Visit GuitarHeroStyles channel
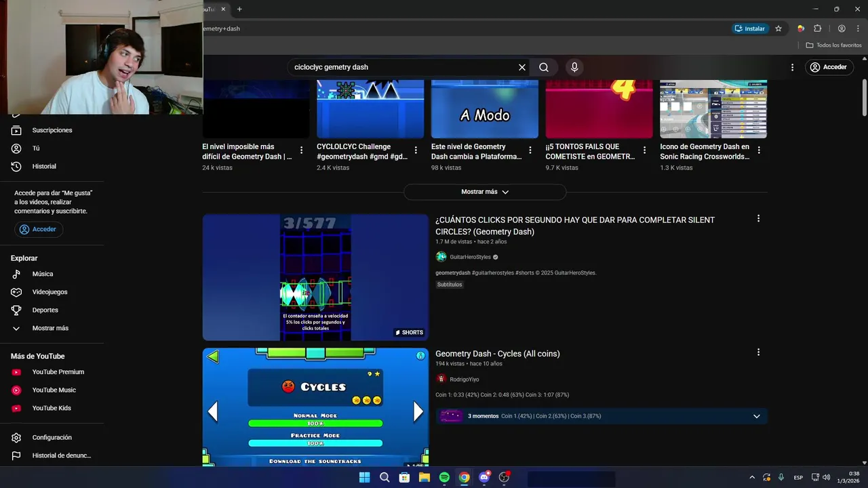The image size is (868, 488). [x=470, y=257]
